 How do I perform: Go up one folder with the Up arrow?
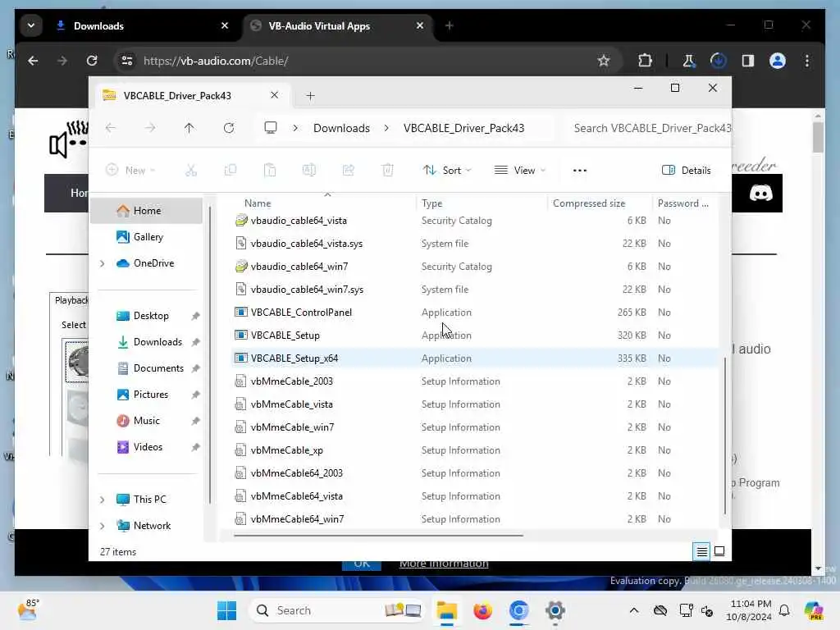click(x=189, y=128)
